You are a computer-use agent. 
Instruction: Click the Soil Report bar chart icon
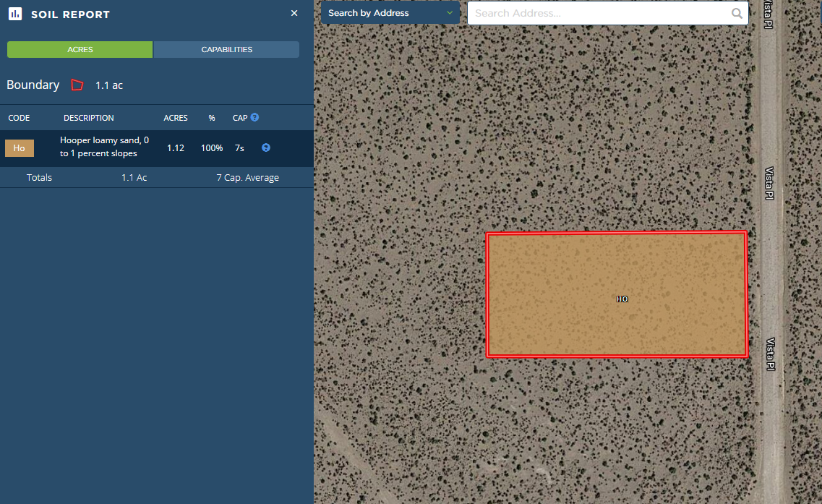[x=15, y=14]
